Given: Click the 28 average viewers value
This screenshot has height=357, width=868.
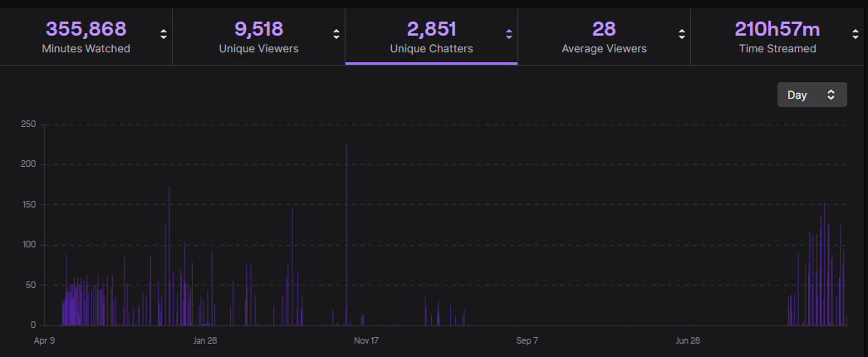Looking at the screenshot, I should (x=604, y=28).
